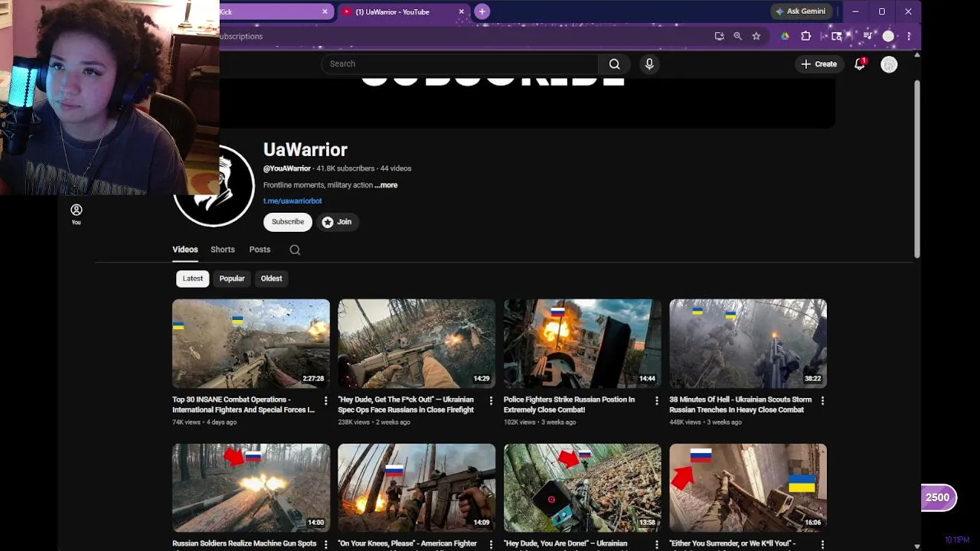
Task: Subscribe to the UaWarrior channel
Action: [288, 222]
